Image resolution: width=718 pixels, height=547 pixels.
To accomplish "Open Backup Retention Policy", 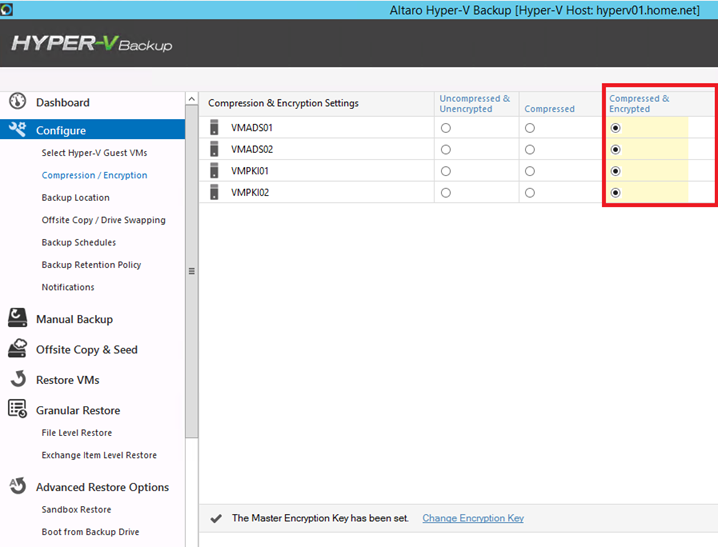I will point(91,265).
